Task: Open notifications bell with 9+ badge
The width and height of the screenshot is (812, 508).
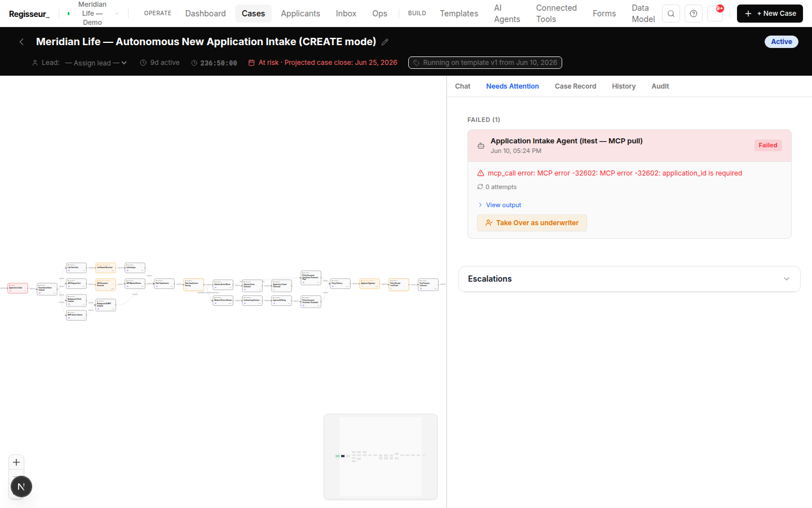Action: pyautogui.click(x=716, y=14)
